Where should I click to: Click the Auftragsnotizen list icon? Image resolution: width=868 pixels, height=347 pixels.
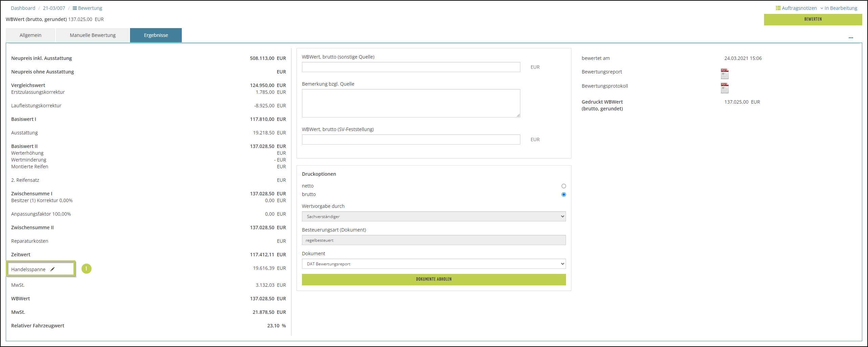pos(778,8)
